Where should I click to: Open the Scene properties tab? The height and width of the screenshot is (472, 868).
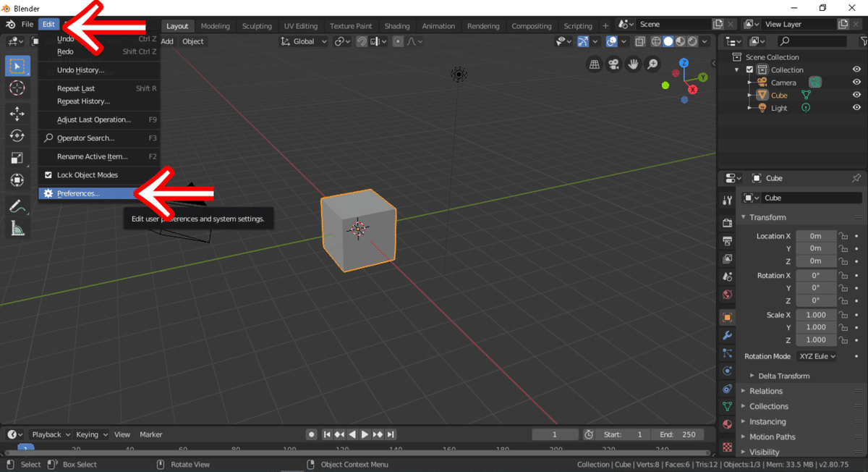(x=727, y=277)
